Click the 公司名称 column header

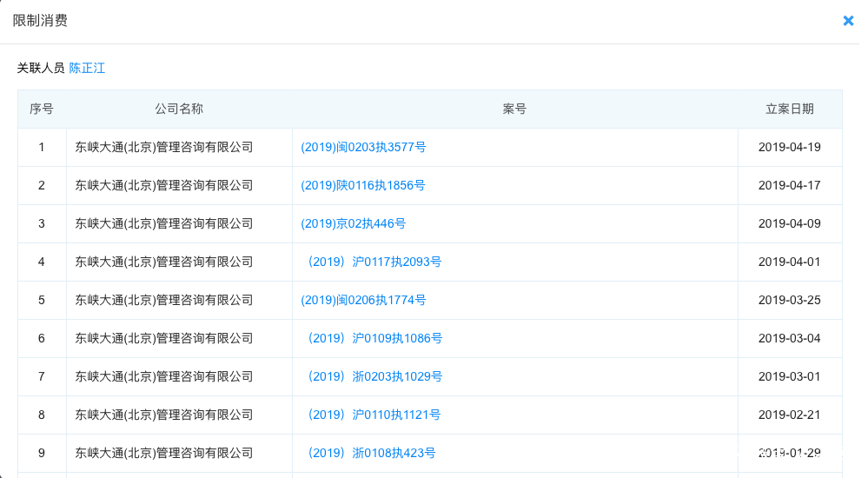[x=179, y=110]
